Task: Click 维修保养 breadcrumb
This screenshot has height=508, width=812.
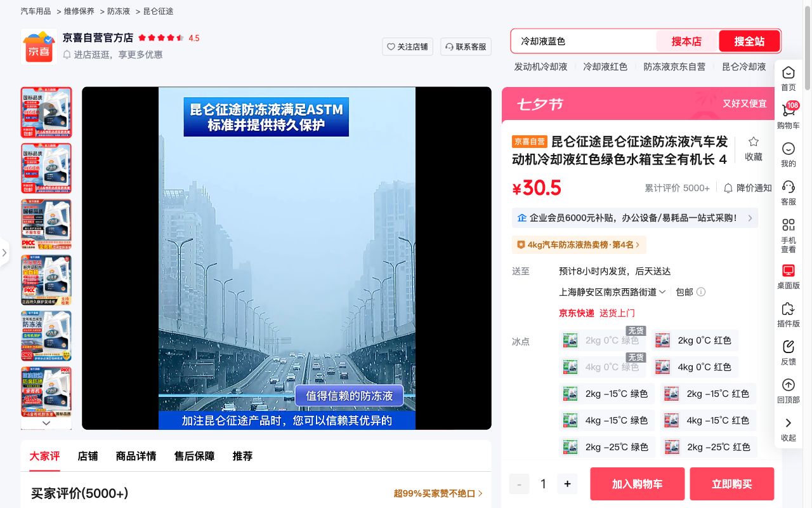Action: [79, 11]
